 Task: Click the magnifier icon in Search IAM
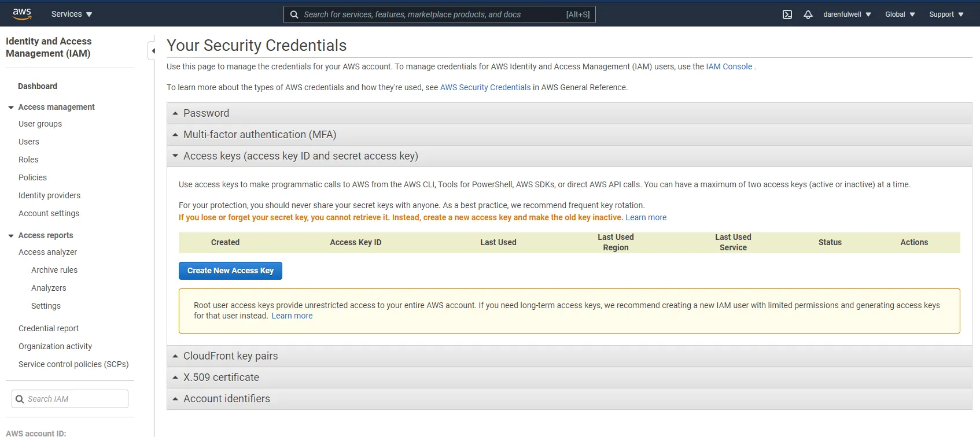pos(20,399)
